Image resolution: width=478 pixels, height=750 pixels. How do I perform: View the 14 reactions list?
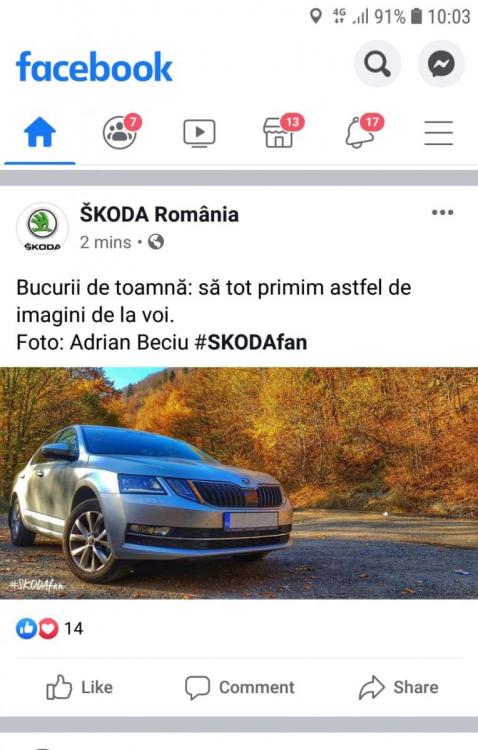point(50,629)
